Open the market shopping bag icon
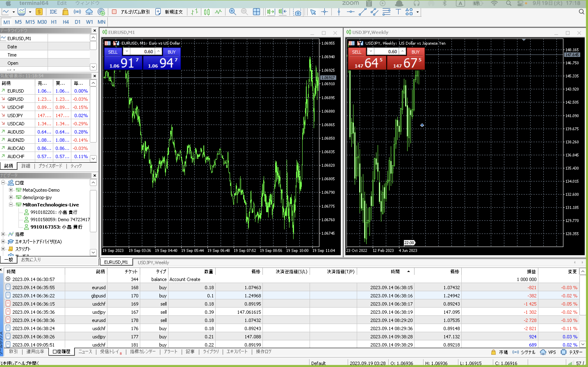The width and height of the screenshot is (588, 367). (65, 12)
